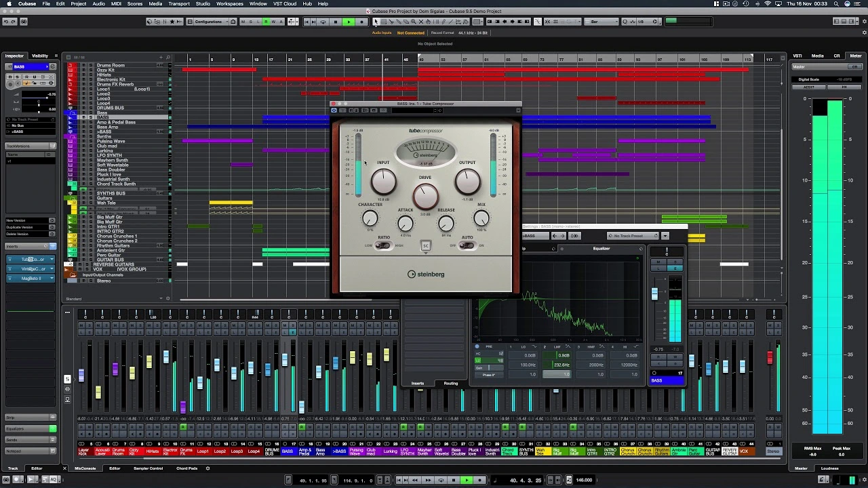Click the Stop button in the top toolbar
Screen dimensions: 868x488
coord(336,22)
